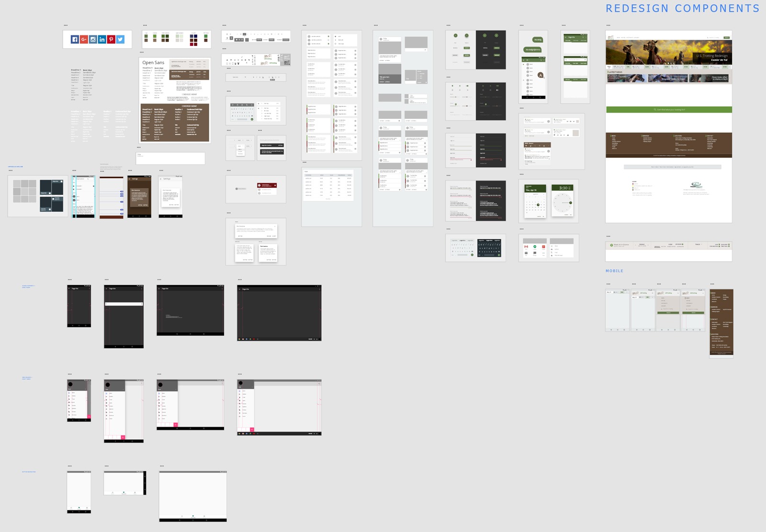Click the Pinterest icon
The image size is (766, 532).
click(x=111, y=39)
